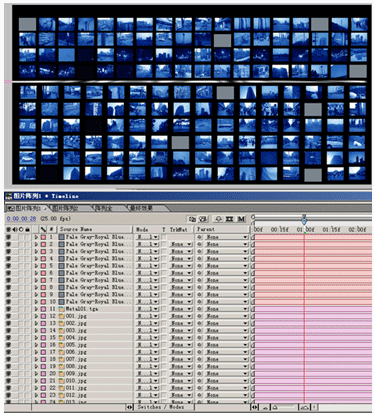The width and height of the screenshot is (374, 413).
Task: Open the blend mode dropdown for the 004.jpg layer
Action: (147, 338)
